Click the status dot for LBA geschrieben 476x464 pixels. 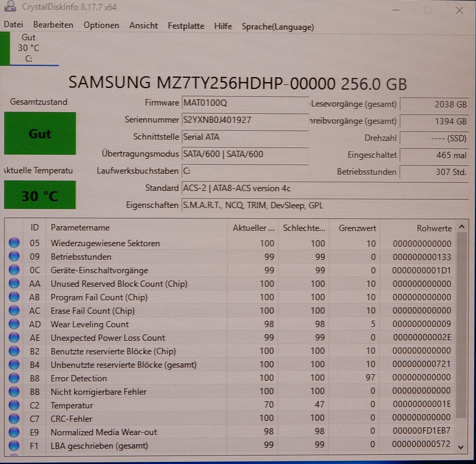pos(14,445)
